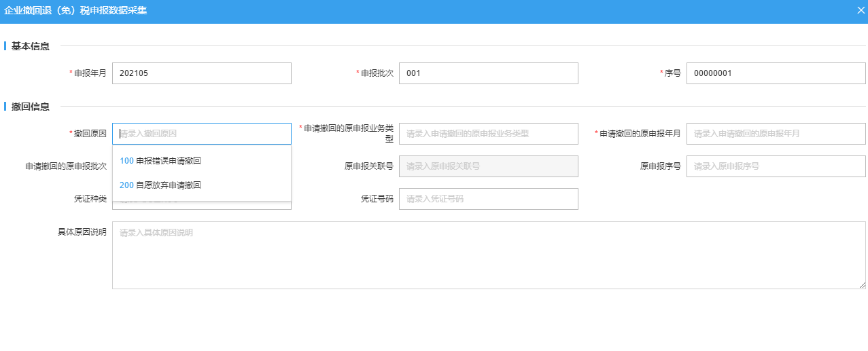
Task: Click the greyed 原申报关联号 input
Action: click(488, 166)
